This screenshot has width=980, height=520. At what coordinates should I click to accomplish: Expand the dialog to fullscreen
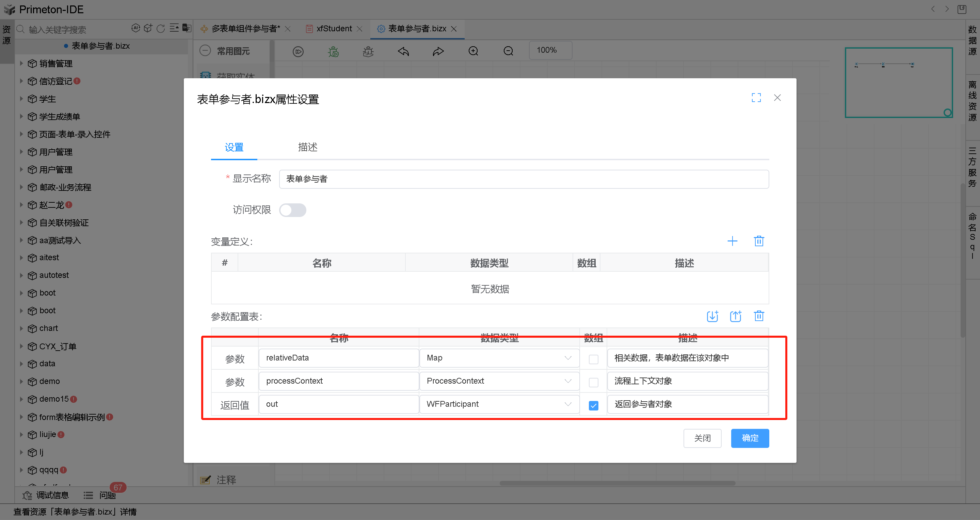click(756, 98)
